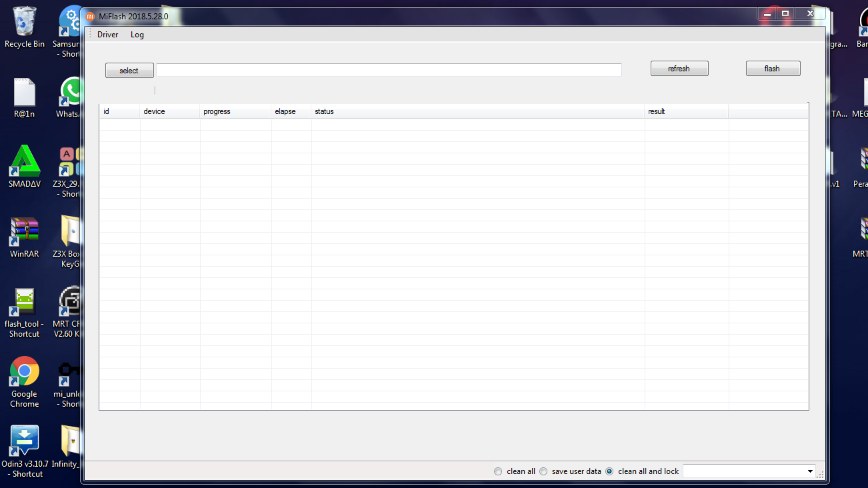
Task: Maximize the MiFlash window
Action: (x=785, y=13)
